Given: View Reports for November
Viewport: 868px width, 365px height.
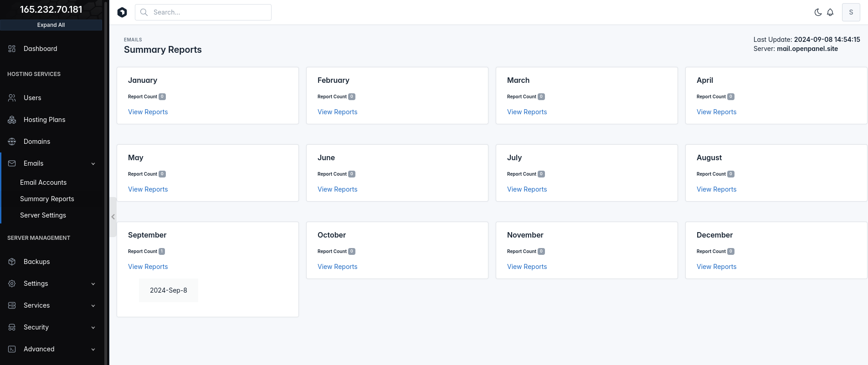Looking at the screenshot, I should (x=527, y=267).
